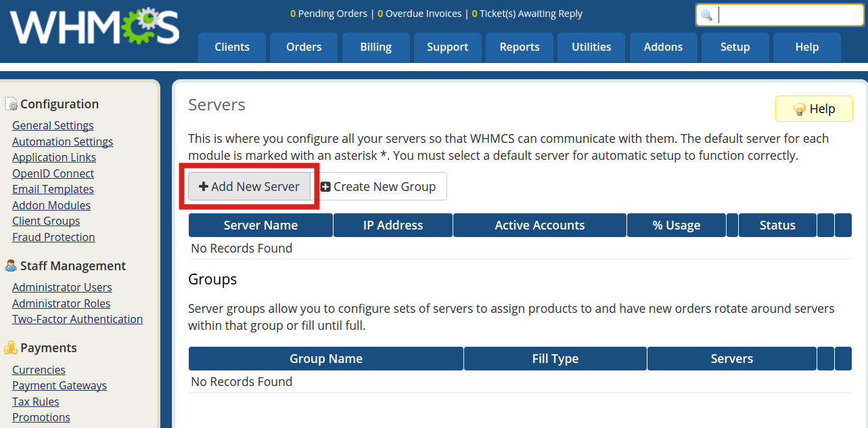Click the plus icon on Create New Group
This screenshot has height=428, width=868.
point(325,187)
